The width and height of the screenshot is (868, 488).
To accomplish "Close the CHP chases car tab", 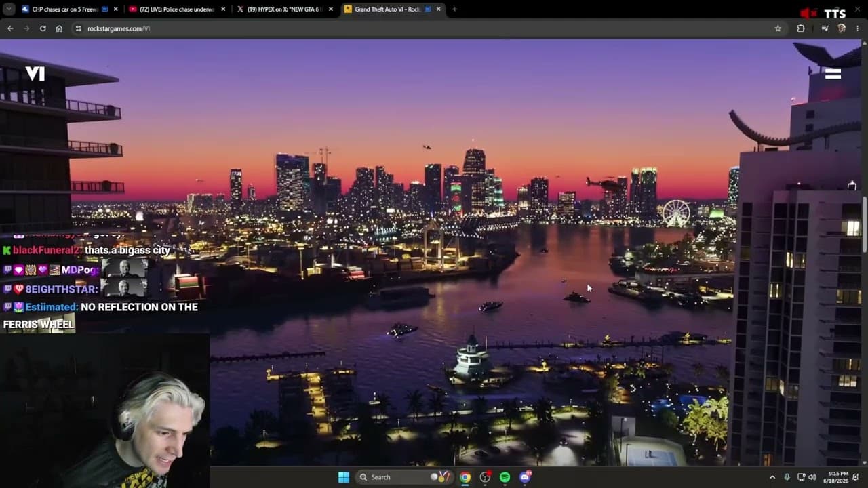I will [x=116, y=9].
